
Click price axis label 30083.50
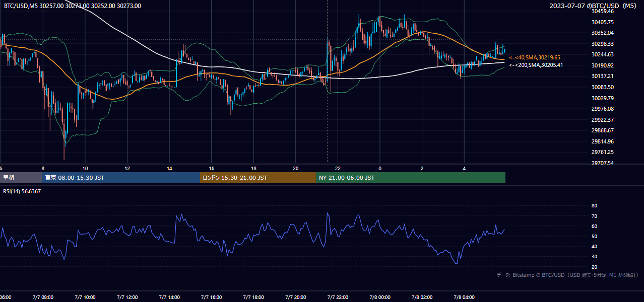point(602,87)
